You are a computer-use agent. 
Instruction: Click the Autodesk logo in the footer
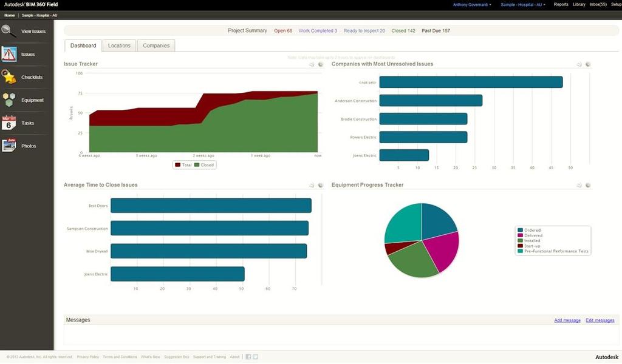click(607, 357)
